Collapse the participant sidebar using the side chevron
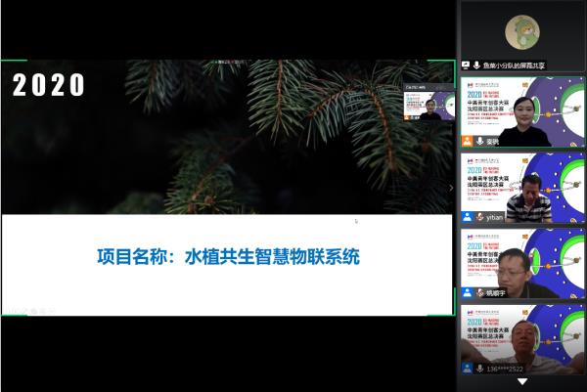The image size is (587, 392). (x=451, y=188)
